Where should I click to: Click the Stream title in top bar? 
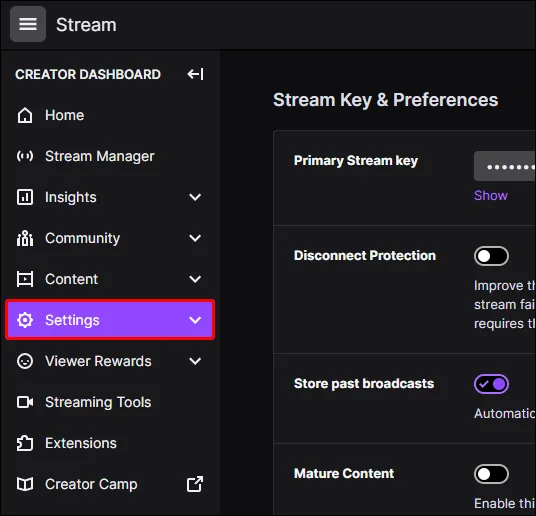(86, 25)
